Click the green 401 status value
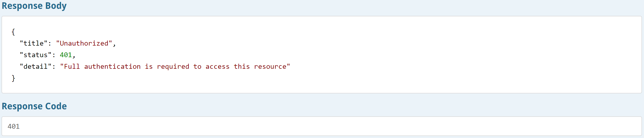Viewport: 644px width, 138px height. click(66, 55)
